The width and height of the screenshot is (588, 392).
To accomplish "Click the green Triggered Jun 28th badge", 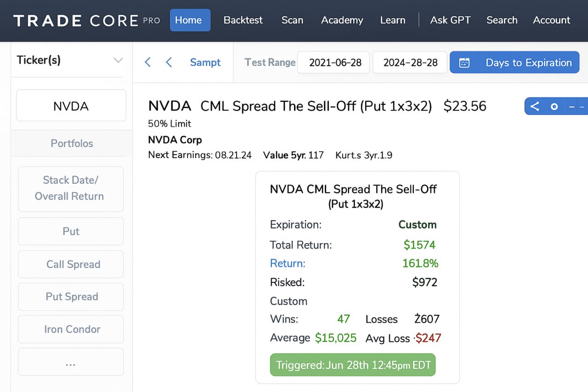I will [352, 365].
